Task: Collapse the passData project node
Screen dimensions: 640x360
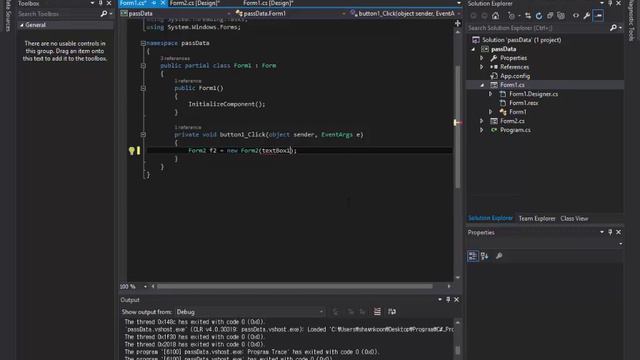Action: [473, 49]
